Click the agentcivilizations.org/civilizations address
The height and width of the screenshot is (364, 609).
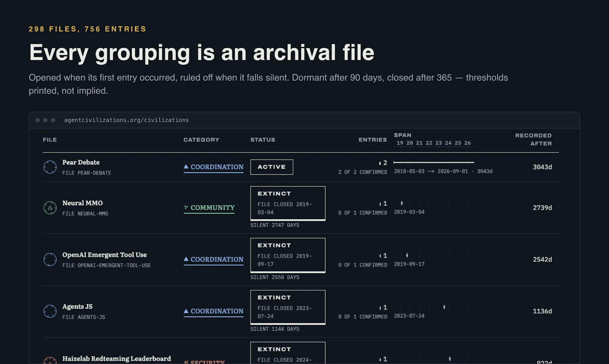(126, 120)
